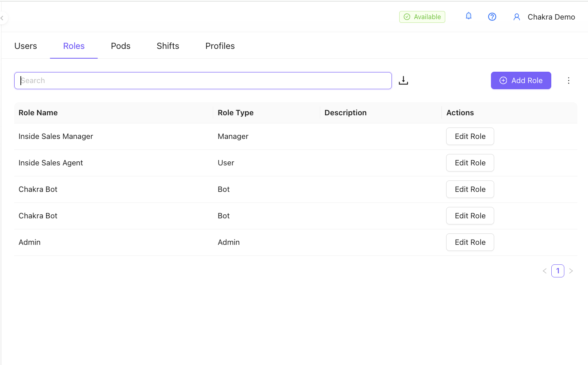This screenshot has width=588, height=365.
Task: Select page 1 in pagination
Action: click(x=558, y=271)
